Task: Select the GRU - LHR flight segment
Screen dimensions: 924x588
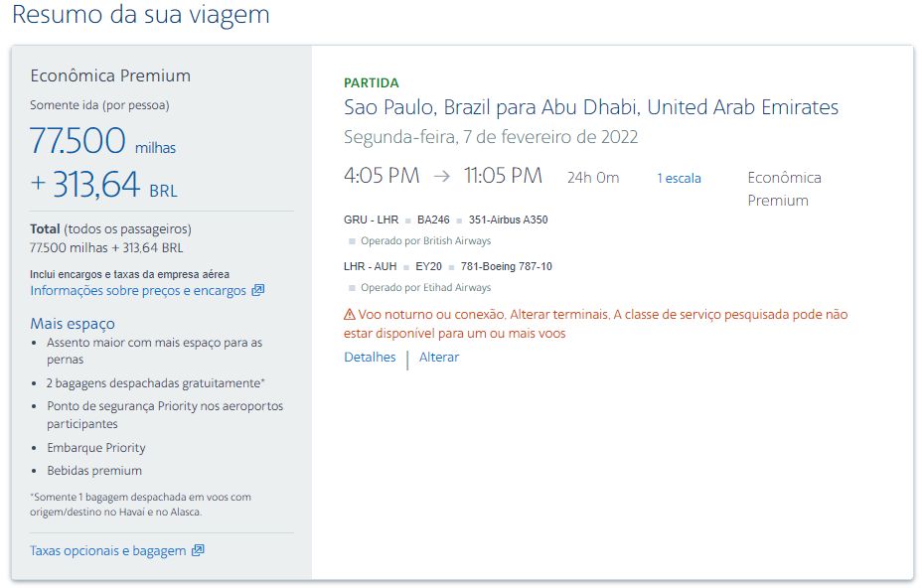Action: point(372,220)
